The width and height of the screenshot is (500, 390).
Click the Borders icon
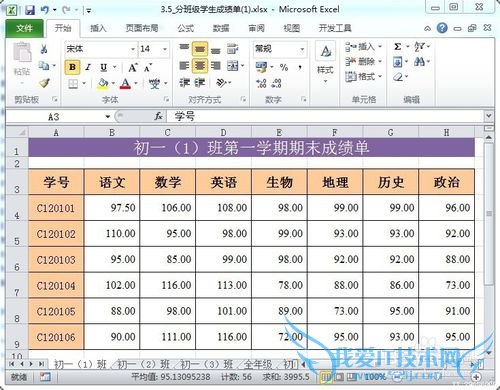click(73, 83)
